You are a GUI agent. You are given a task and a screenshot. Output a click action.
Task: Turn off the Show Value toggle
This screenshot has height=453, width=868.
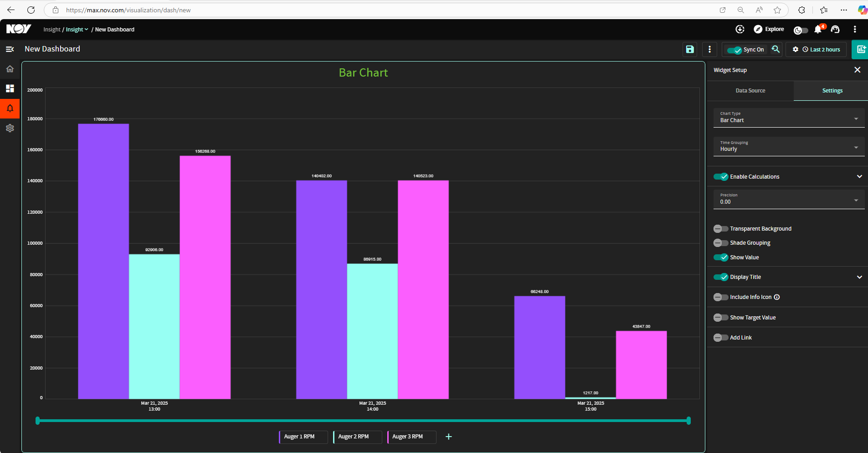click(721, 257)
